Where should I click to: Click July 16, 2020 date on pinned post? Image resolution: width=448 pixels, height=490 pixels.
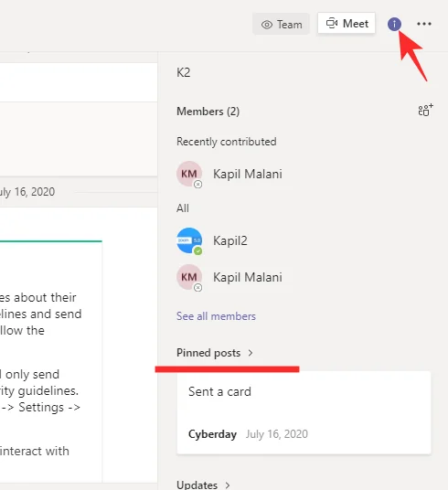click(x=277, y=434)
